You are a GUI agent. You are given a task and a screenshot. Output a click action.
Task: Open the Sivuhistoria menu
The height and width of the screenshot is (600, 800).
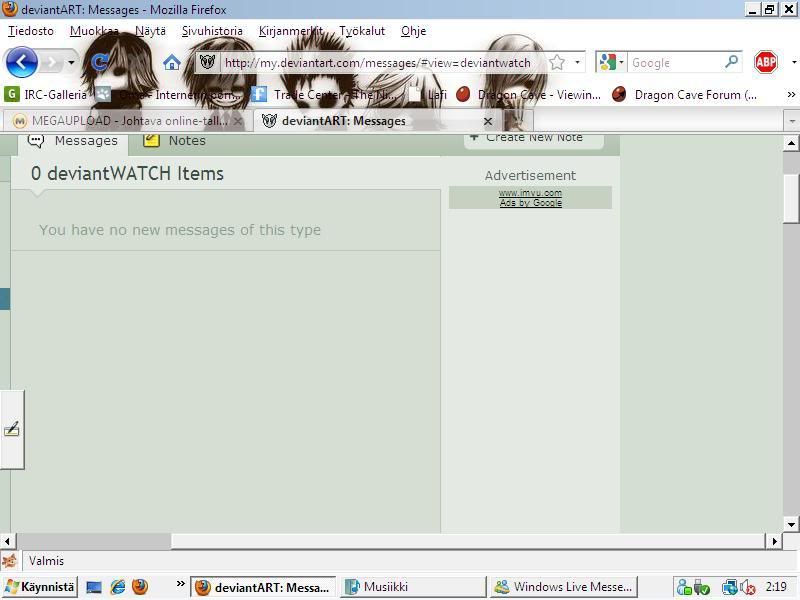[x=212, y=31]
